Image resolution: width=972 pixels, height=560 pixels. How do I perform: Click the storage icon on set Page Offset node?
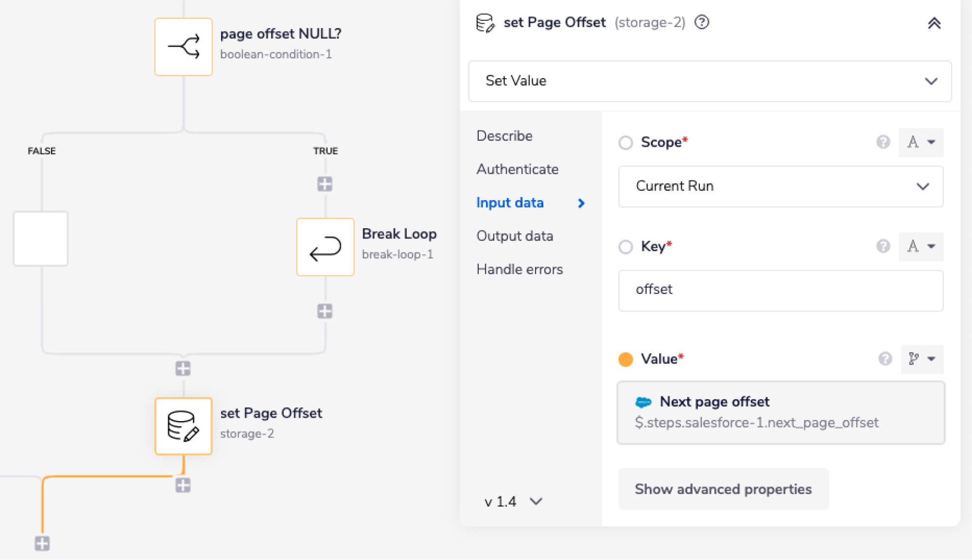coord(183,426)
